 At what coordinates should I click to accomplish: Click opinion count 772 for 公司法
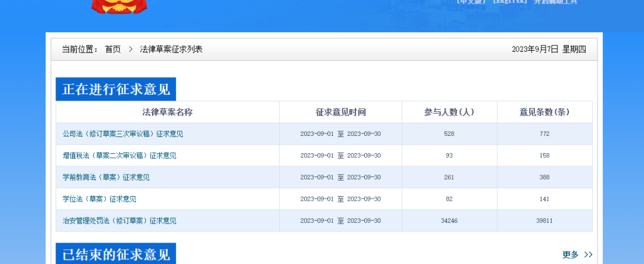(x=544, y=134)
